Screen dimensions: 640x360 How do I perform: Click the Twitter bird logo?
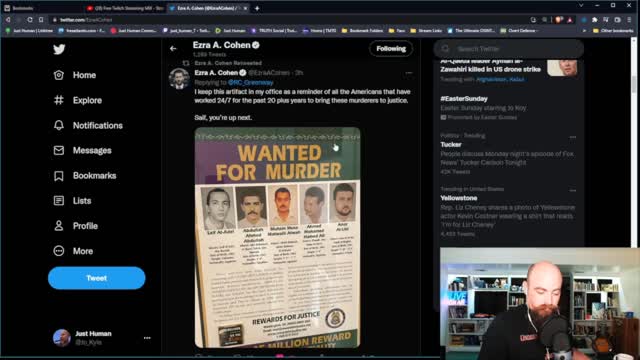click(x=59, y=49)
